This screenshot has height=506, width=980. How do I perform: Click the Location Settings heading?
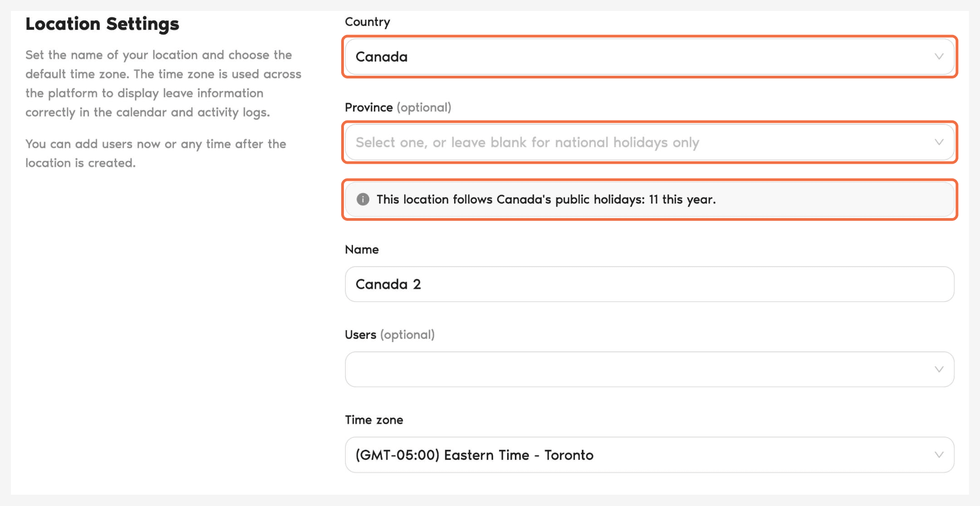102,24
